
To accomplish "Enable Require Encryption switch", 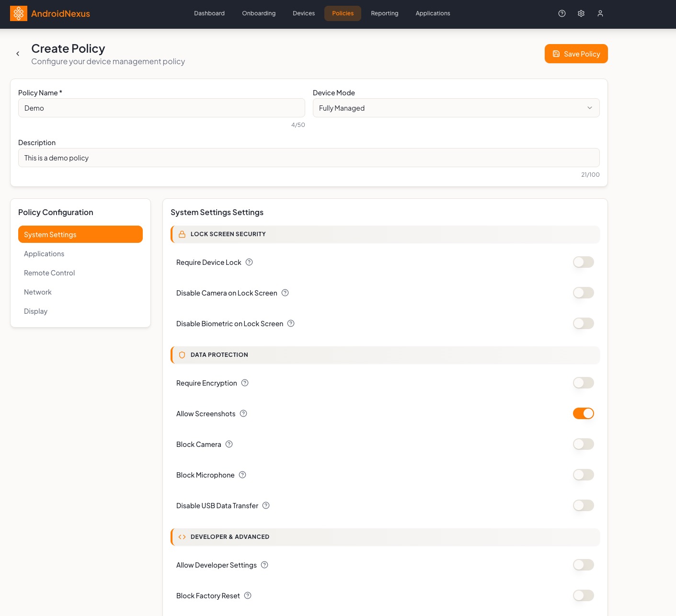I will click(x=584, y=383).
